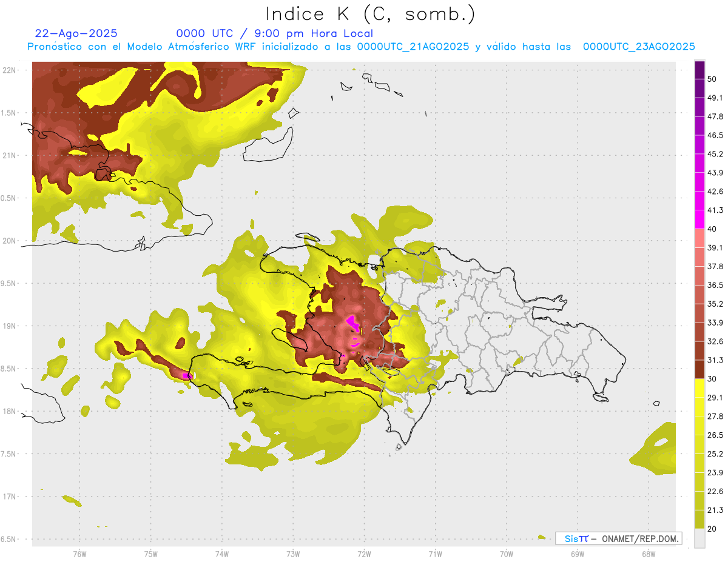The height and width of the screenshot is (562, 728).
Task: Click the "SisTT - ONAMET/REP.DOM." label box
Action: coord(618,538)
